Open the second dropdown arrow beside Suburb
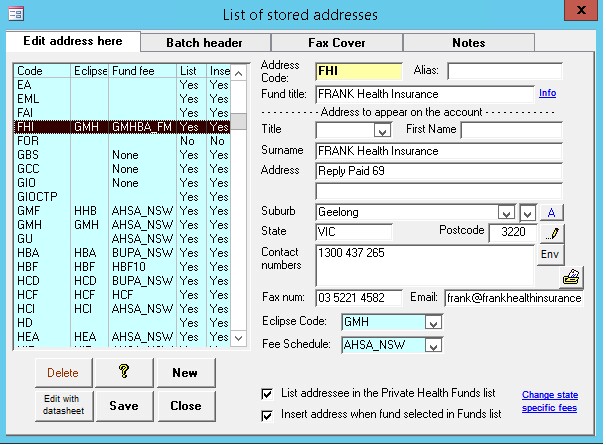 tap(528, 212)
